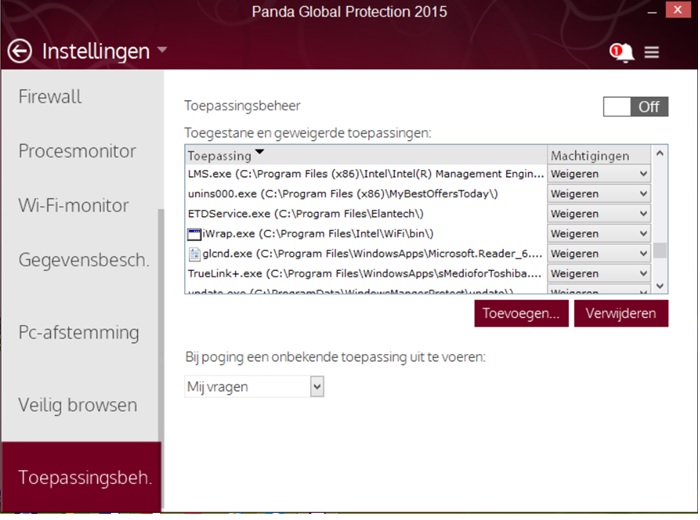Open the notifications bell icon

pyautogui.click(x=622, y=53)
